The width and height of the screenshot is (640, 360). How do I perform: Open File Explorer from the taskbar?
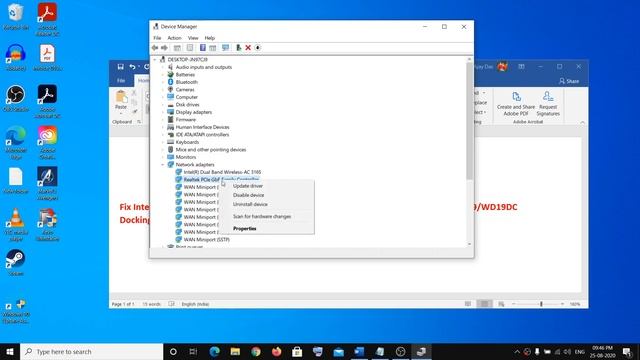[235, 351]
